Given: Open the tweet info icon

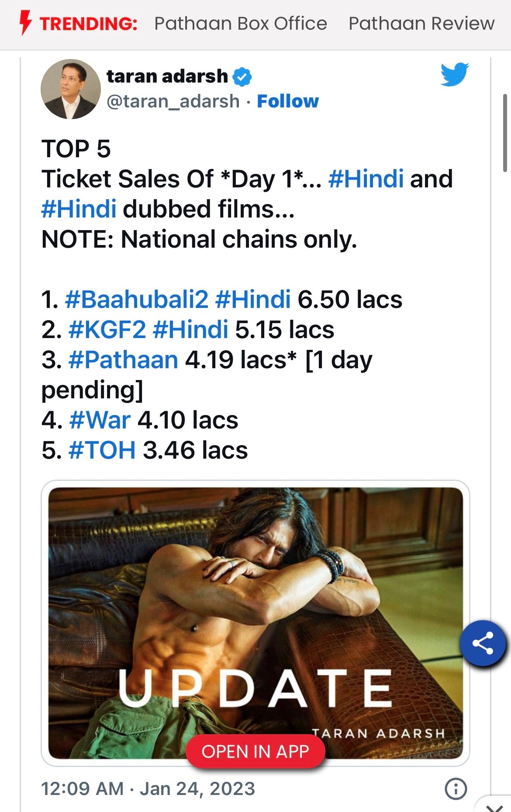Looking at the screenshot, I should pos(456,789).
